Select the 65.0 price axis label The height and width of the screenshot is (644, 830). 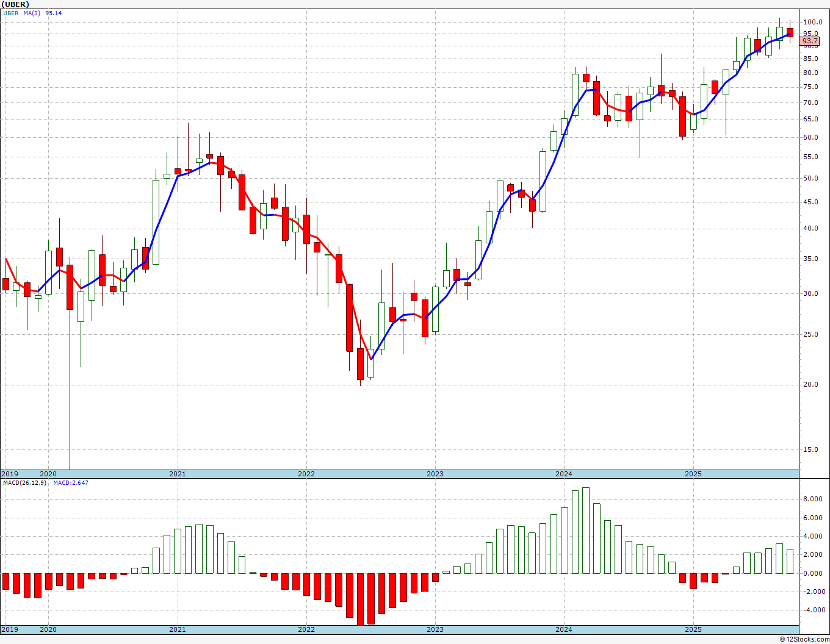(x=810, y=120)
